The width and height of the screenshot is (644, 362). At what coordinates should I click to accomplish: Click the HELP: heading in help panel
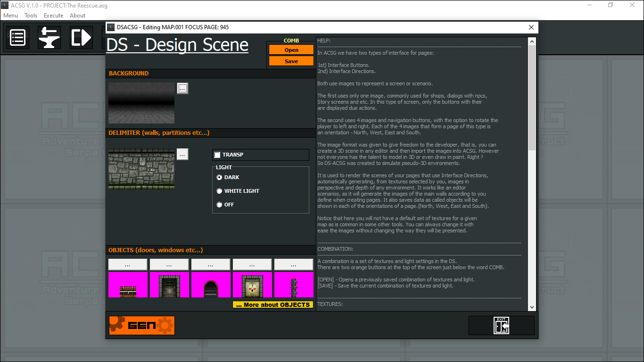tap(324, 41)
